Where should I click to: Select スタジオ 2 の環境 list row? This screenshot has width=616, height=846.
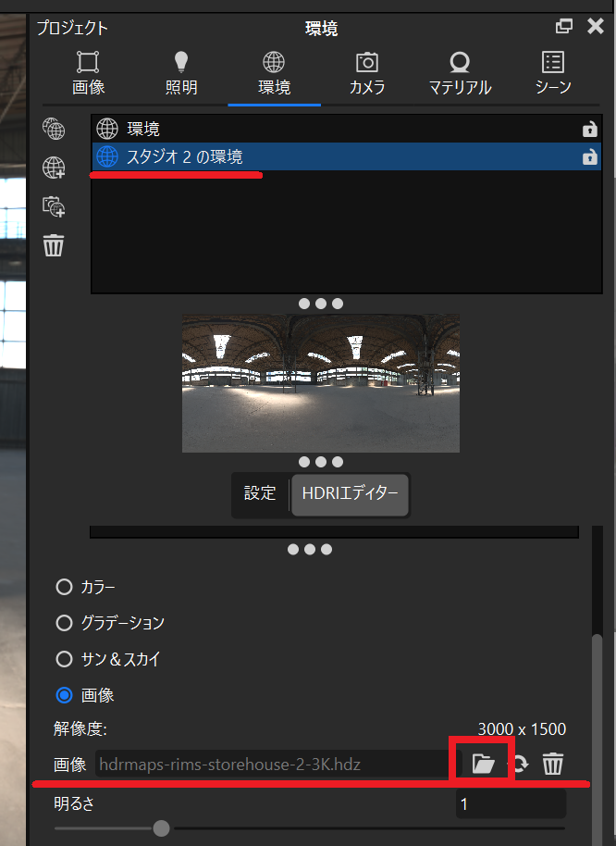coord(347,156)
